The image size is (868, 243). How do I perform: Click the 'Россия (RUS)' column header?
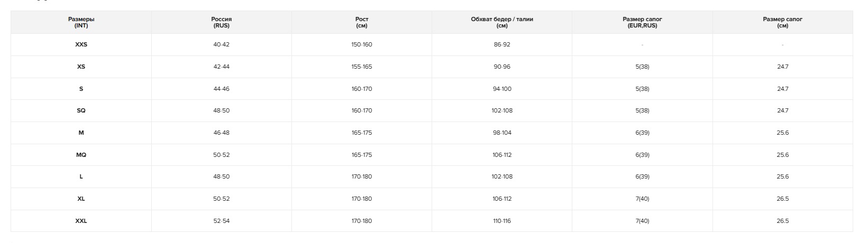click(221, 22)
